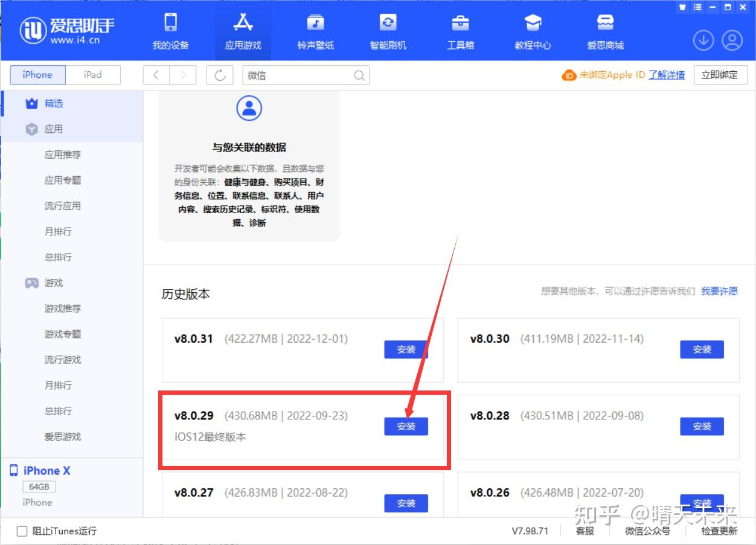Select 应用 category in the sidebar

pos(72,129)
